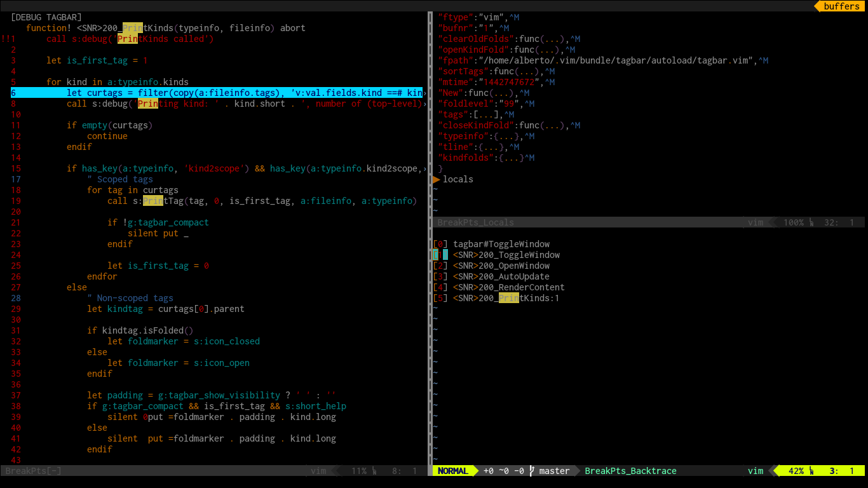Click 'let kindtag = curtags[0].parent' line
Image resolution: width=868 pixels, height=488 pixels.
(x=166, y=309)
